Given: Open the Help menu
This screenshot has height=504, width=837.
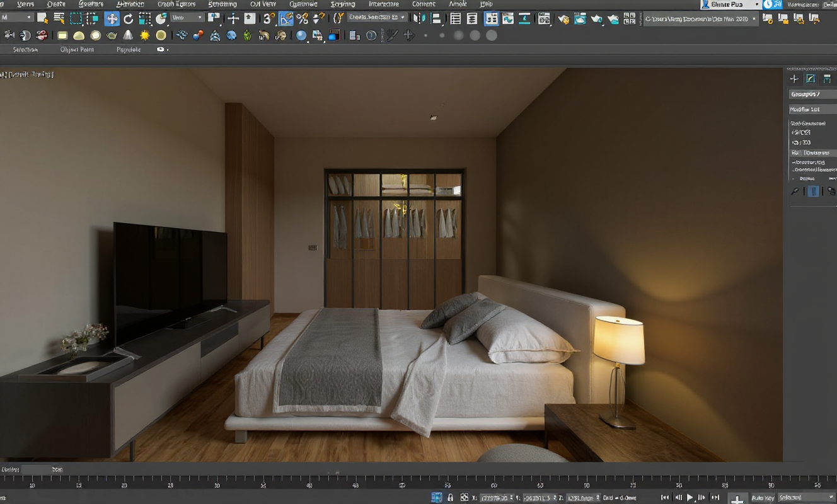Looking at the screenshot, I should [x=486, y=4].
